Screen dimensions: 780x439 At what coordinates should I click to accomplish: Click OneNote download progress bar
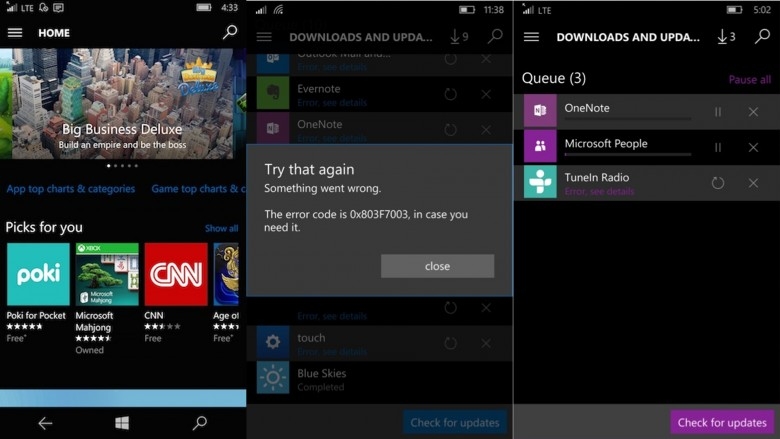[x=628, y=119]
